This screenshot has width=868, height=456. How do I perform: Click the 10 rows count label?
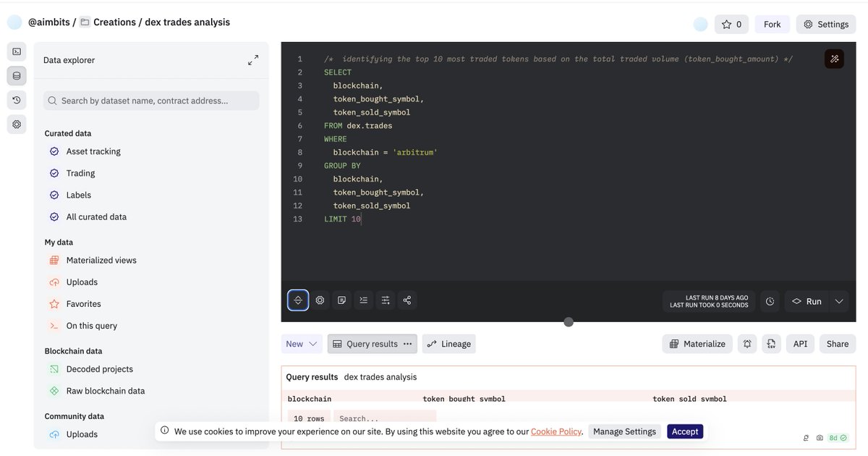coord(309,418)
